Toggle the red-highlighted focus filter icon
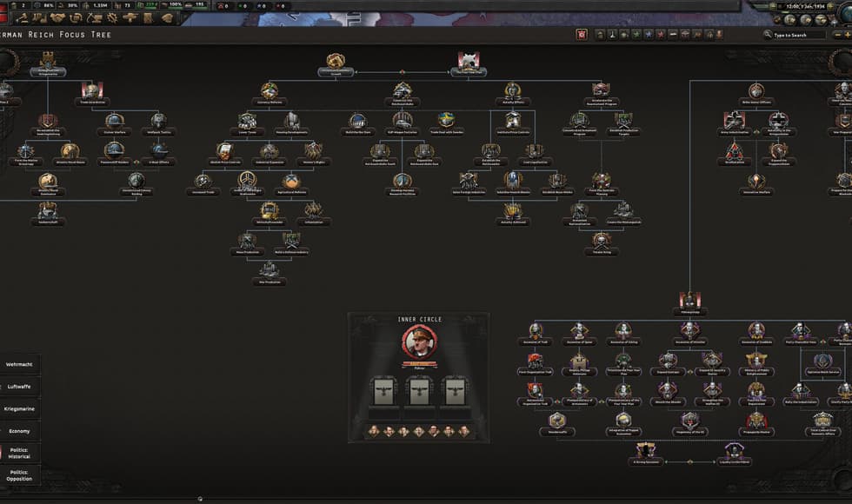852x504 pixels. 582,34
